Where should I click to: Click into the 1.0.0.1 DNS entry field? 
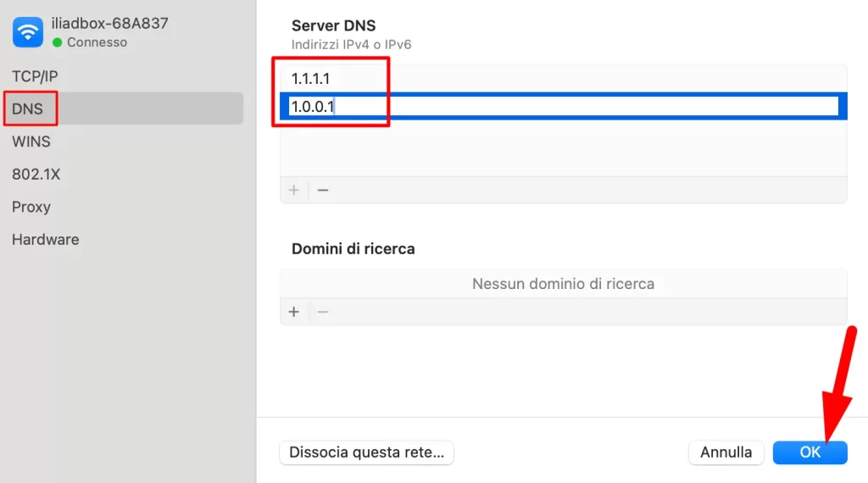[x=564, y=106]
